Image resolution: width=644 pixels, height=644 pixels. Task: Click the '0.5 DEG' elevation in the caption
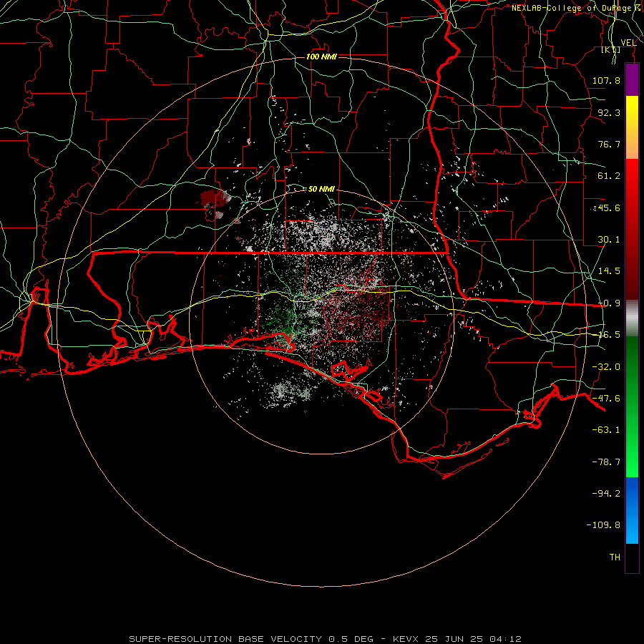coord(351,639)
